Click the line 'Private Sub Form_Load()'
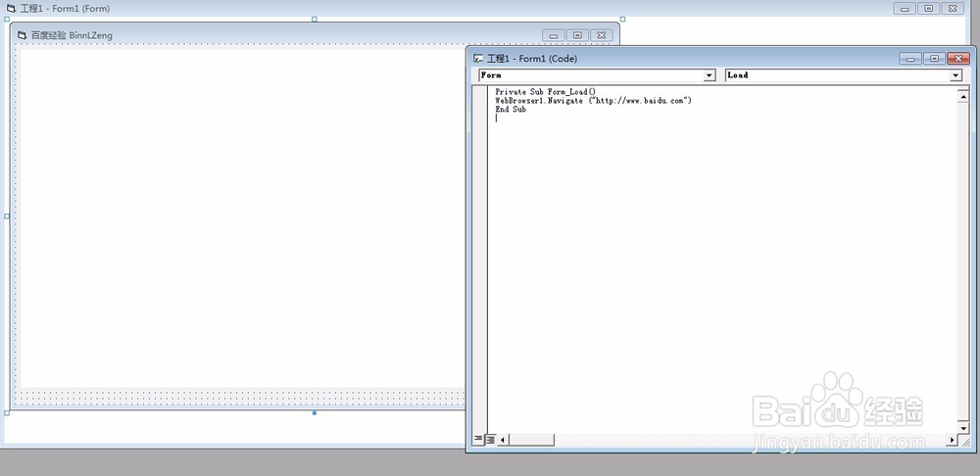 point(546,92)
